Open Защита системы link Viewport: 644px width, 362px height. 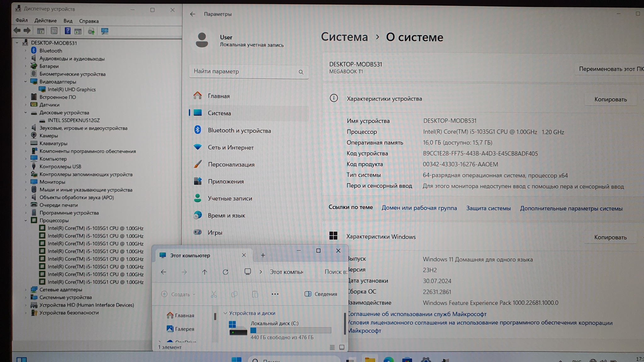(x=488, y=208)
